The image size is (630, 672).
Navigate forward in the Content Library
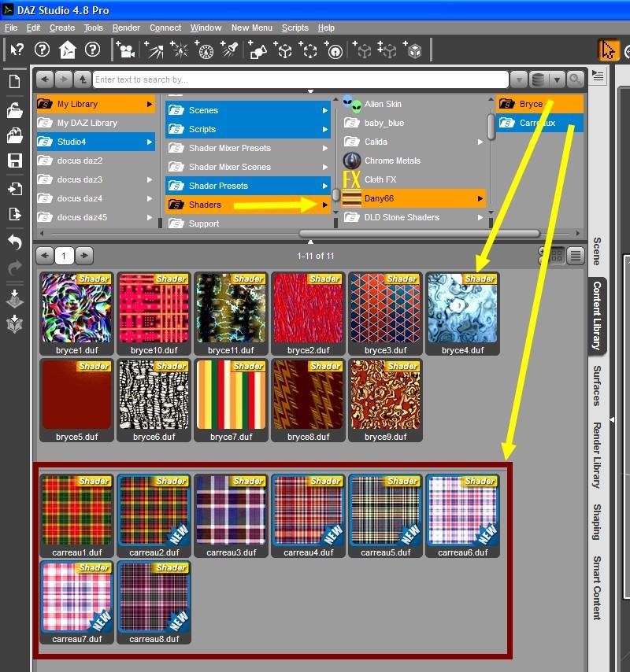coord(64,79)
